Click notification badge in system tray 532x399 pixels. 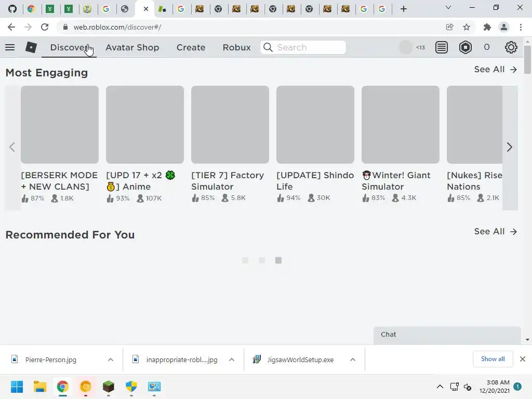[x=517, y=387]
